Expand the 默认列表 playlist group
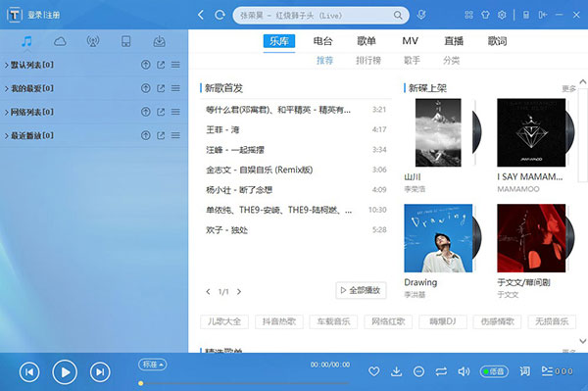The width and height of the screenshot is (588, 391). pos(28,65)
